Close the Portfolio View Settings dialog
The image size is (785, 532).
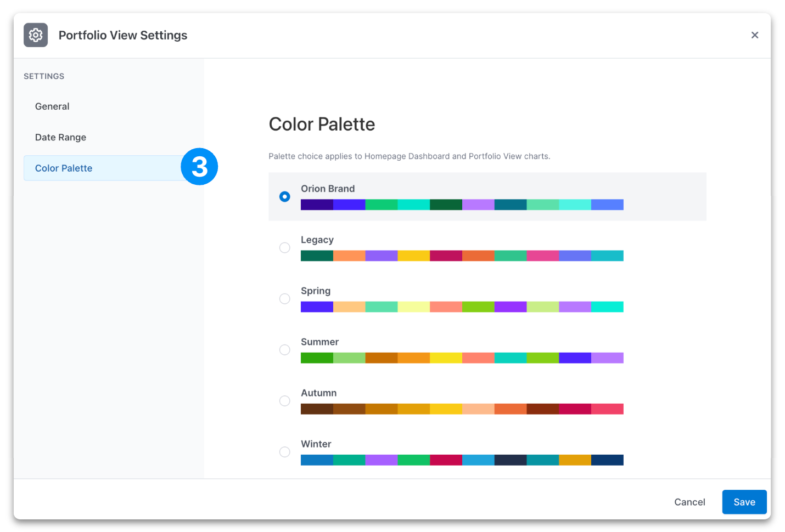(755, 35)
